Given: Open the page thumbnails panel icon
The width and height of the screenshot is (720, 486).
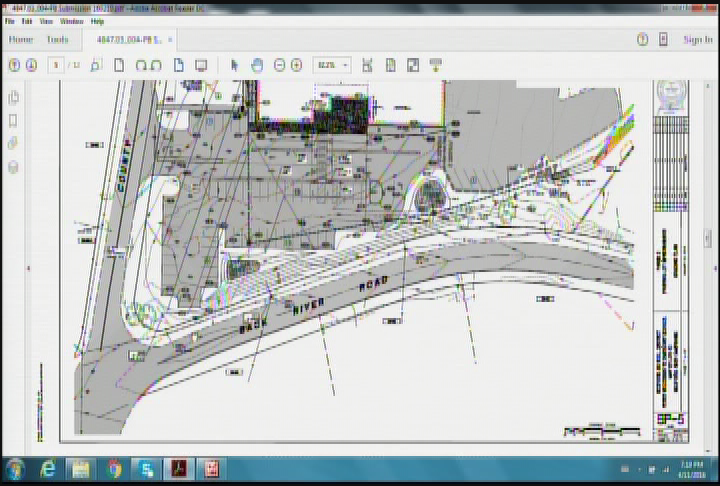Looking at the screenshot, I should click(x=13, y=97).
